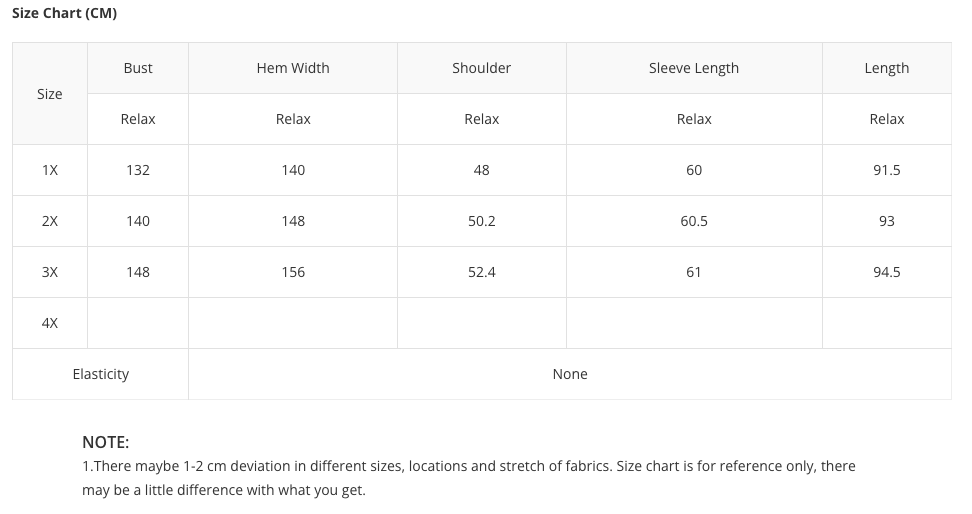Select the 2X sleeve length 60.5

[694, 221]
